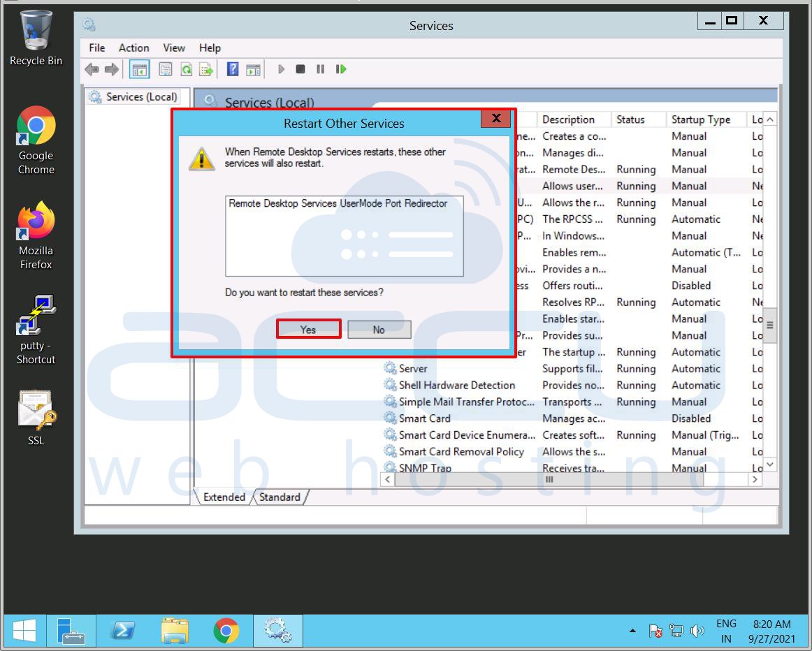The height and width of the screenshot is (651, 812).
Task: Open the View menu
Action: [x=174, y=47]
